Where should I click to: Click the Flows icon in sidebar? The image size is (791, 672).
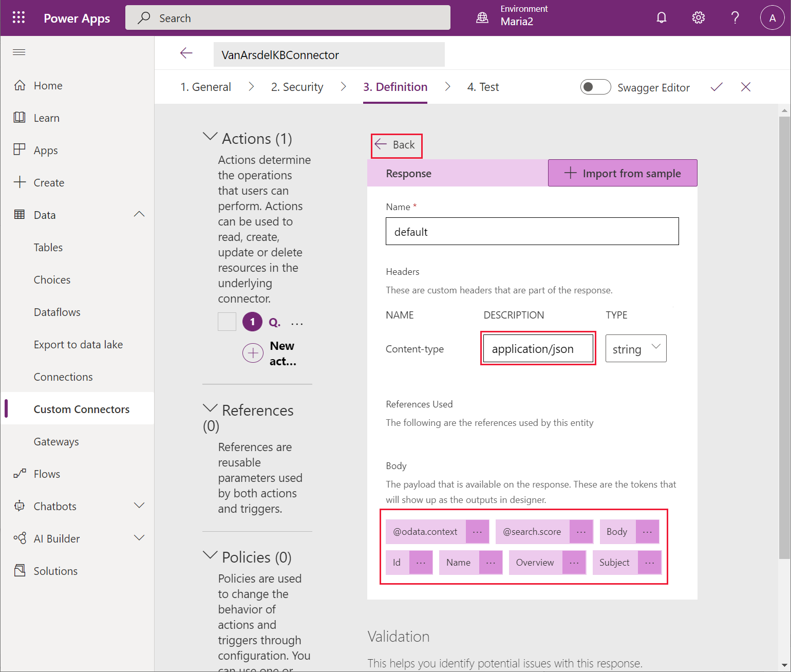[20, 474]
